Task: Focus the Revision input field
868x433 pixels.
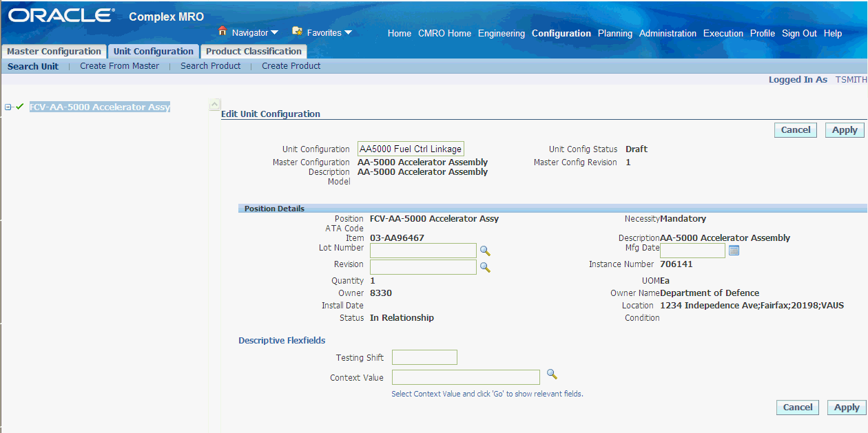Action: click(423, 267)
